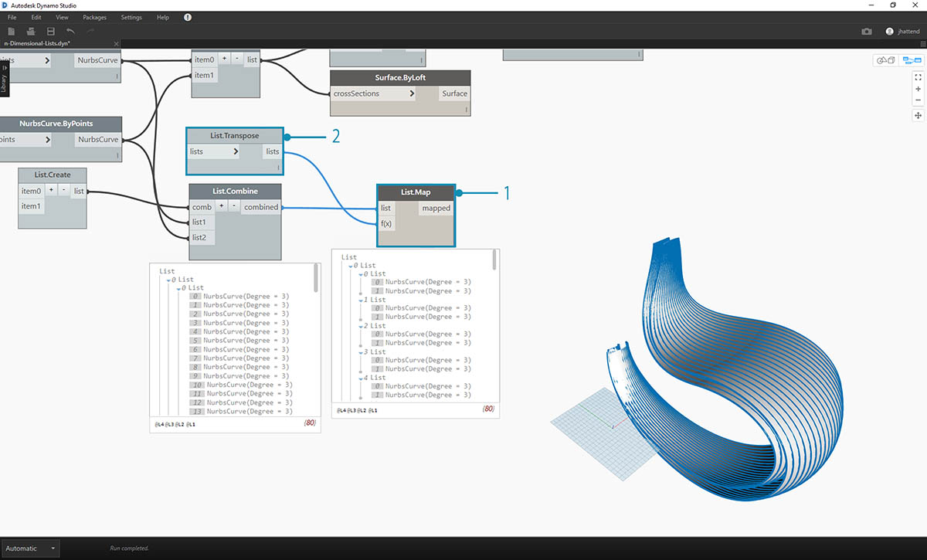This screenshot has width=927, height=560.
Task: Take a screenshot with the camera icon
Action: 867,32
